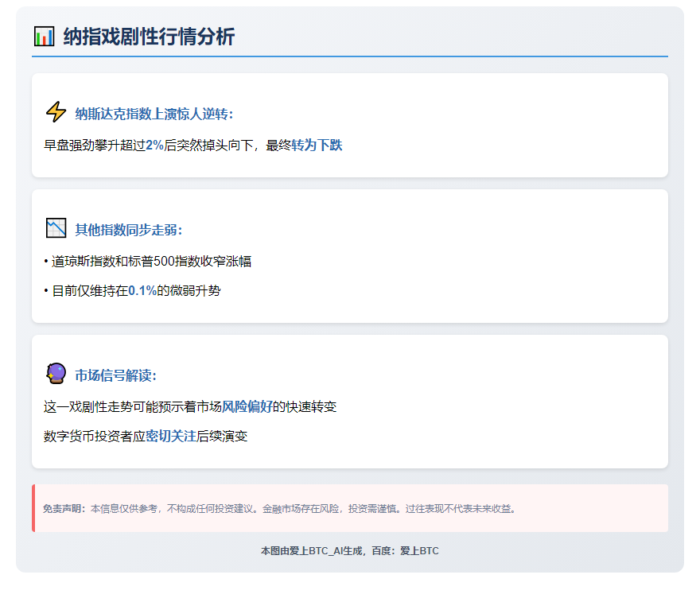The image size is (700, 598).
Task: Click the downward trend chart icon
Action: coord(56,228)
